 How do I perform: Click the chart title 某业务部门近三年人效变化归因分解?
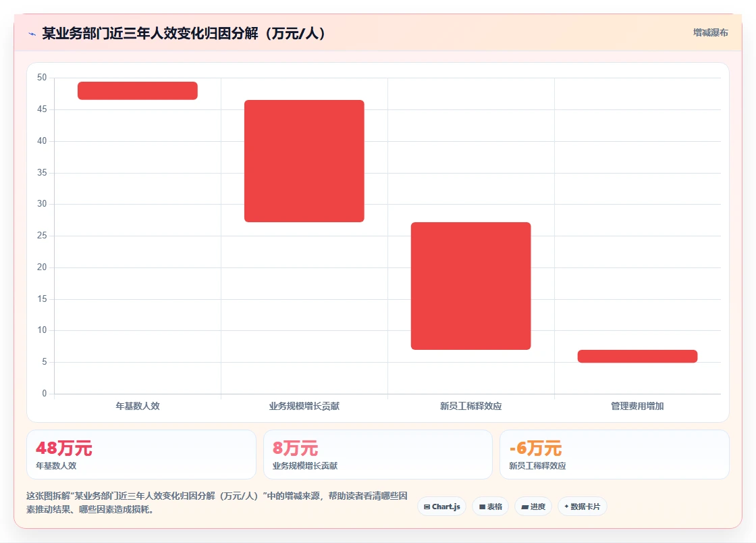183,33
